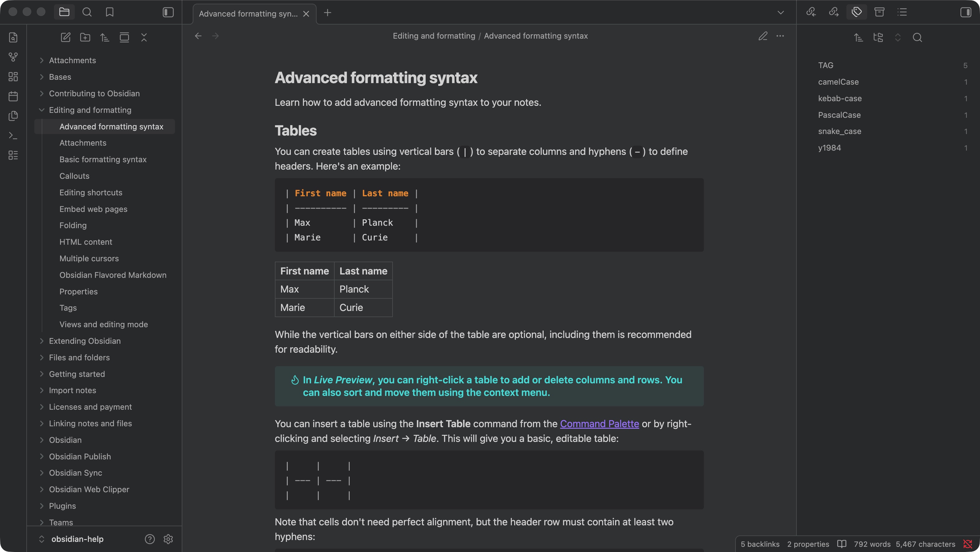Open settings with the gear icon
980x552 pixels.
[x=168, y=539]
